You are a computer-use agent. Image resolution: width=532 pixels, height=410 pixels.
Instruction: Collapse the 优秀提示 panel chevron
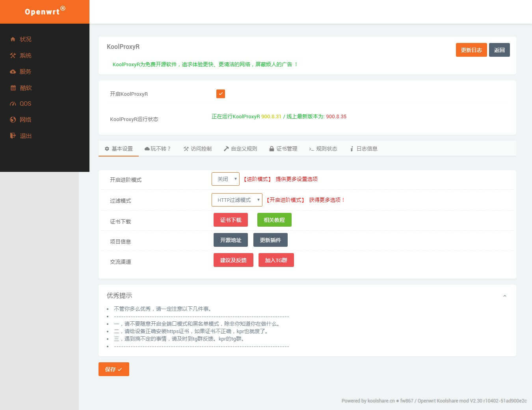click(x=504, y=296)
